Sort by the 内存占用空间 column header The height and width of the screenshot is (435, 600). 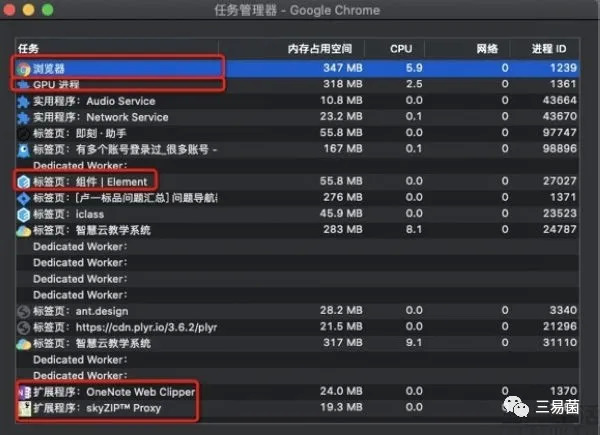(291, 49)
